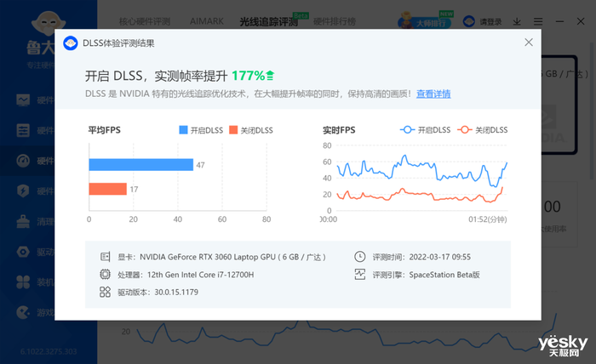
Task: Click the orange 17 FPS bar
Action: pos(107,189)
